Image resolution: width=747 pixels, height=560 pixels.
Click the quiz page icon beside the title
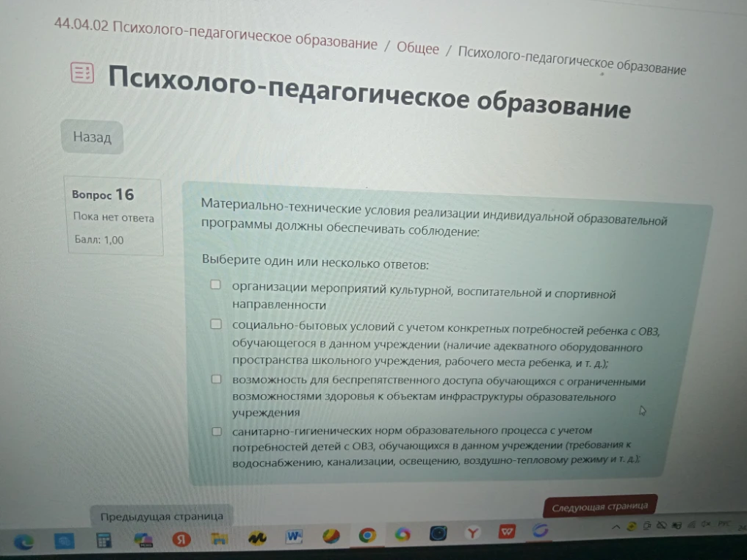(x=82, y=73)
